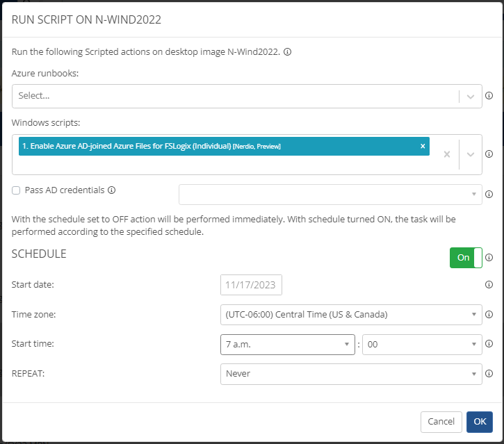This screenshot has height=444, width=504.
Task: Expand the Windows scripts dropdown arrow
Action: click(471, 154)
